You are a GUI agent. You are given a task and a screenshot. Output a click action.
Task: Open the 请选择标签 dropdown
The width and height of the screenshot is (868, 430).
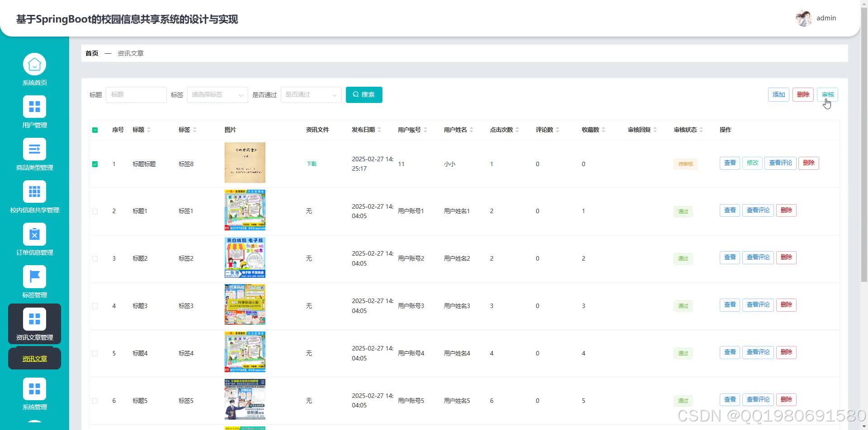[x=217, y=94]
